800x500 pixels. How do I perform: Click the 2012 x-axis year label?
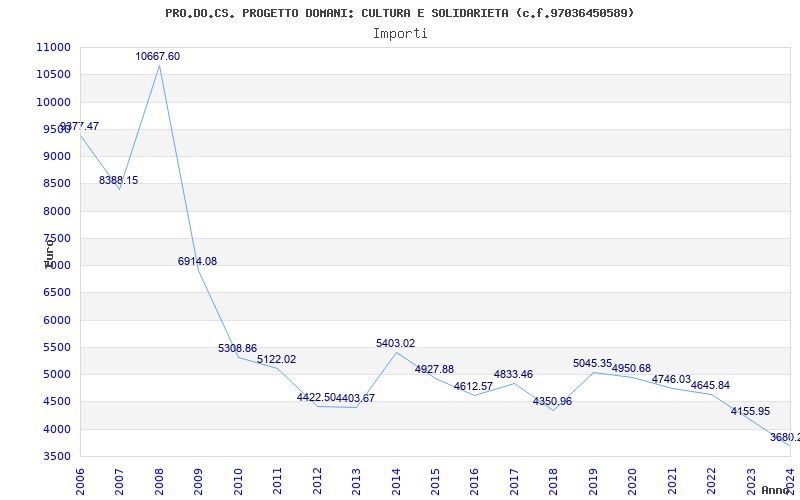coord(317,481)
